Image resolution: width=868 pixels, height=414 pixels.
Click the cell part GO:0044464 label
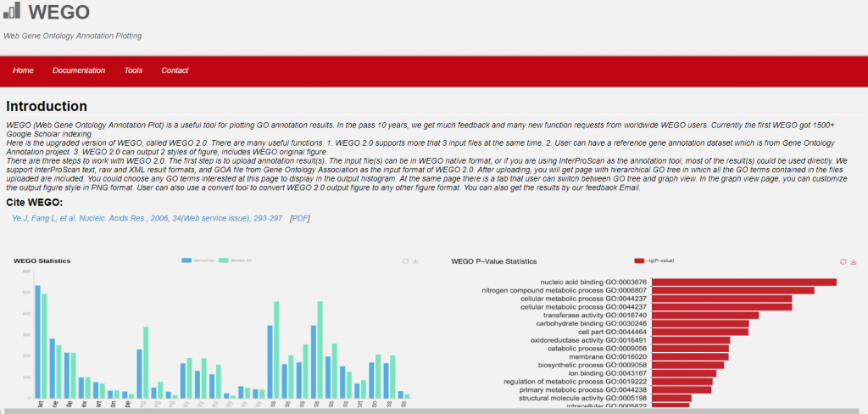click(x=612, y=332)
